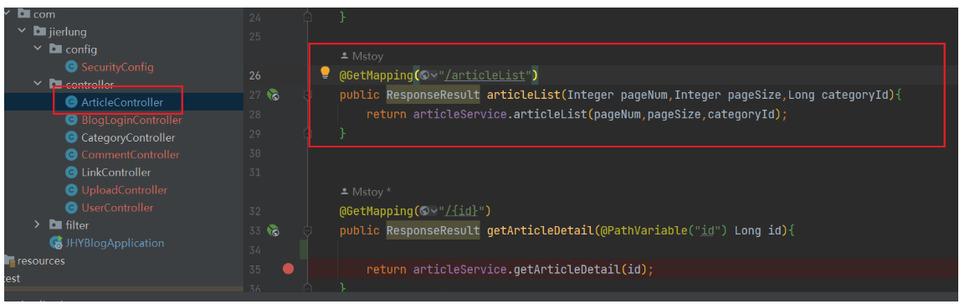
Task: Click the Spring Boot icon beside JHYBlogApplication
Action: [x=55, y=243]
